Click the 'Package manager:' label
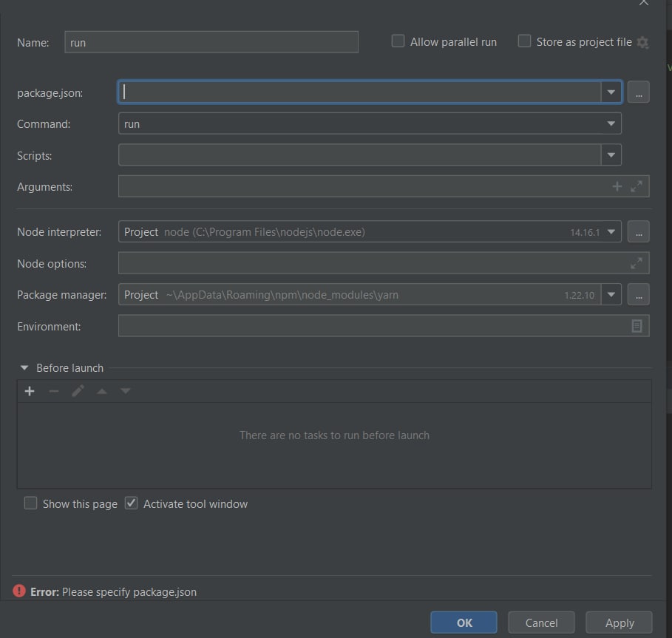This screenshot has height=638, width=672. [x=61, y=295]
